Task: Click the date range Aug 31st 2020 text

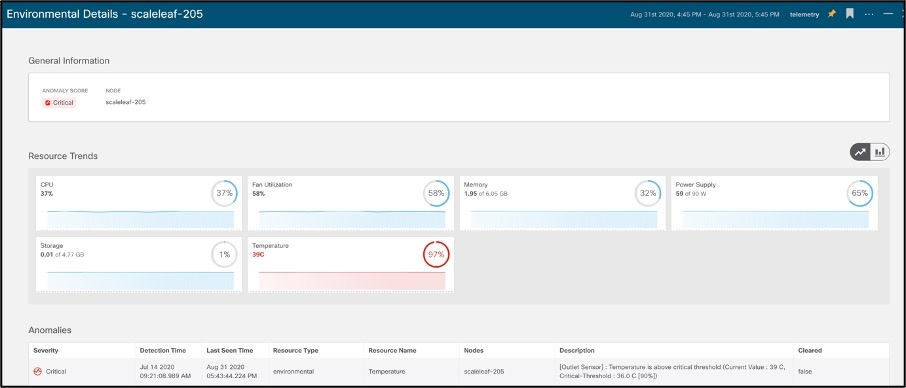Action: click(704, 14)
